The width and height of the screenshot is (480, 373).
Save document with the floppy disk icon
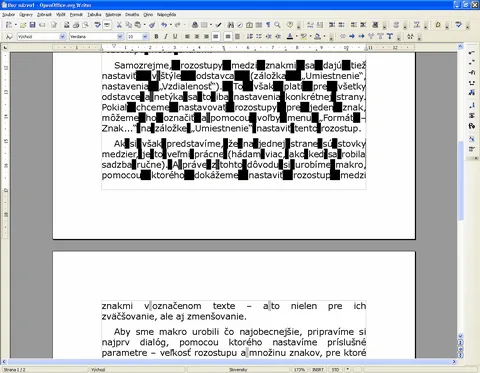click(32, 25)
